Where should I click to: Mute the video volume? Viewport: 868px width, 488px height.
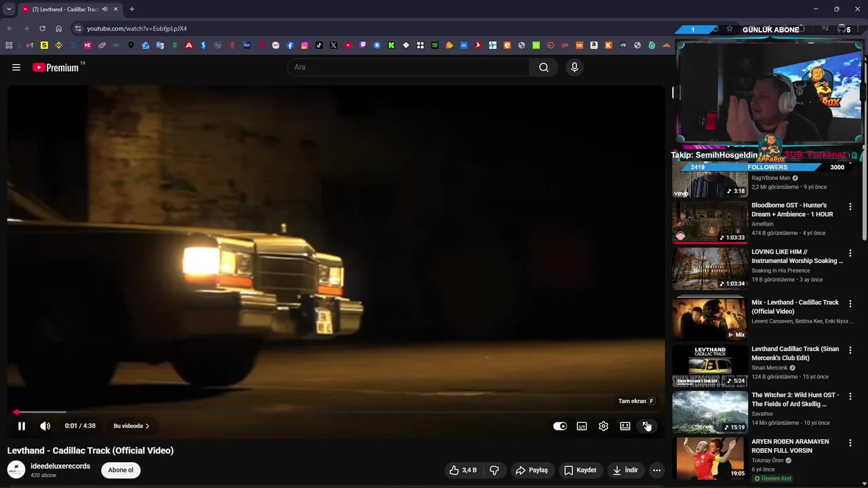(45, 426)
